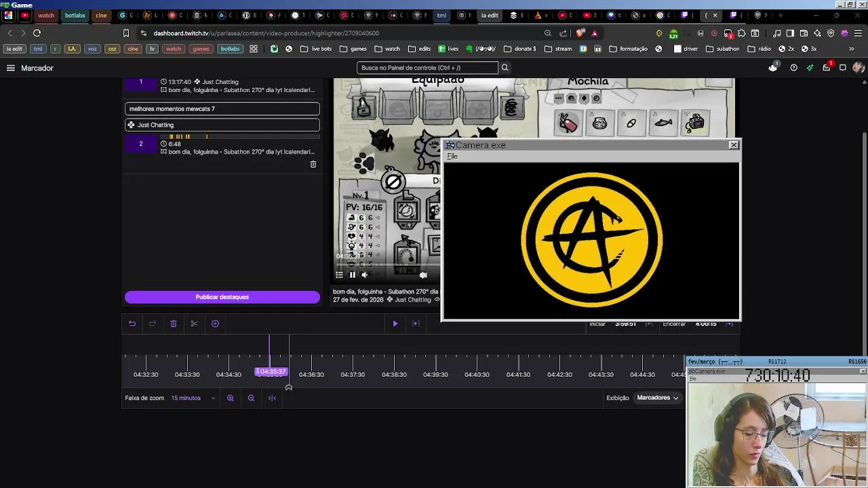Open the Brave shields lion icon

(x=580, y=33)
